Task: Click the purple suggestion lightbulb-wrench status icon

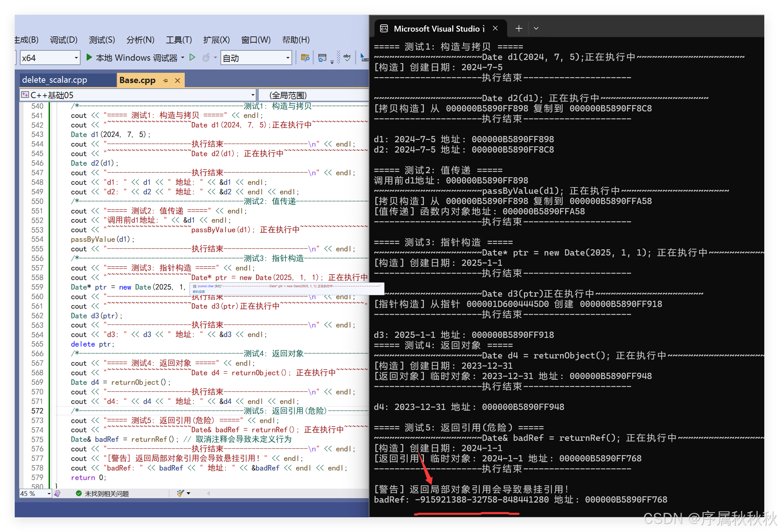Action: coord(58,493)
